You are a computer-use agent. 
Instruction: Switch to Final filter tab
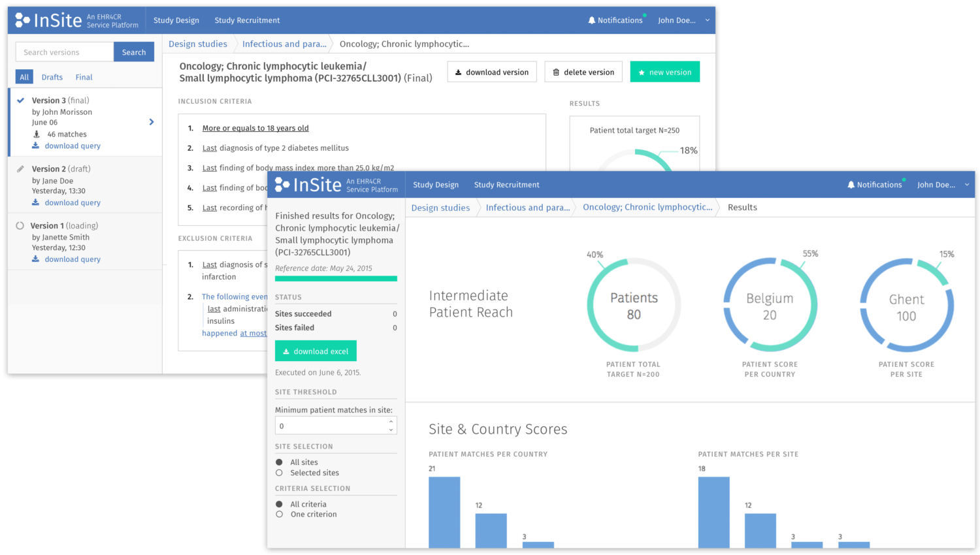[84, 77]
